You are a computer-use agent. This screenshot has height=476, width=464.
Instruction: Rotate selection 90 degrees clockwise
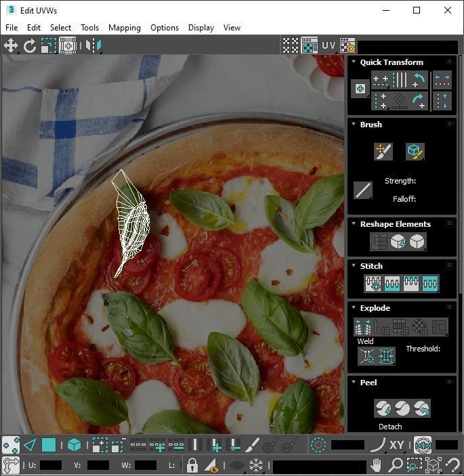tap(419, 101)
